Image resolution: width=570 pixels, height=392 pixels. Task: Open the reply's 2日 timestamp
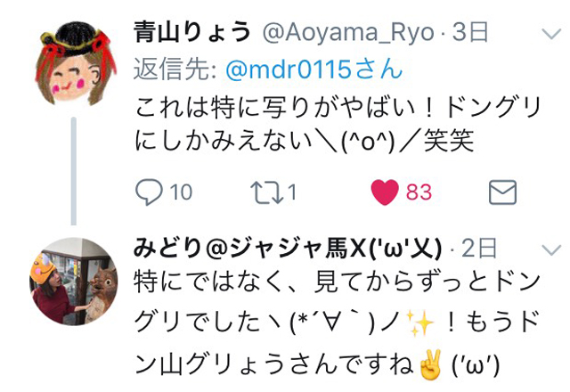478,249
